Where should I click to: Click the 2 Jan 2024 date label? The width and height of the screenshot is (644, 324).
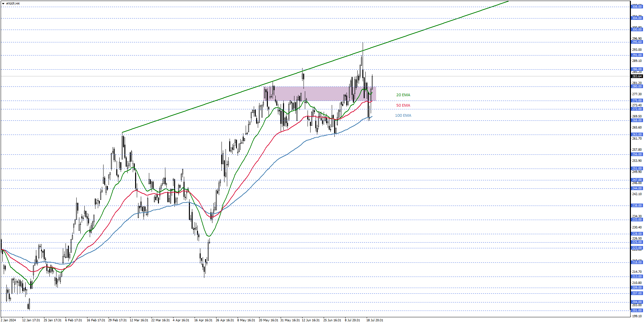coord(8,320)
